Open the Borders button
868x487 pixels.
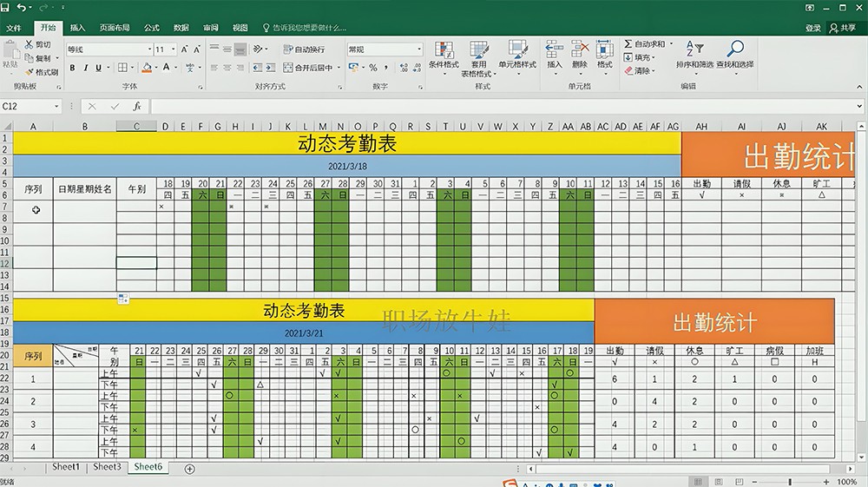[123, 68]
